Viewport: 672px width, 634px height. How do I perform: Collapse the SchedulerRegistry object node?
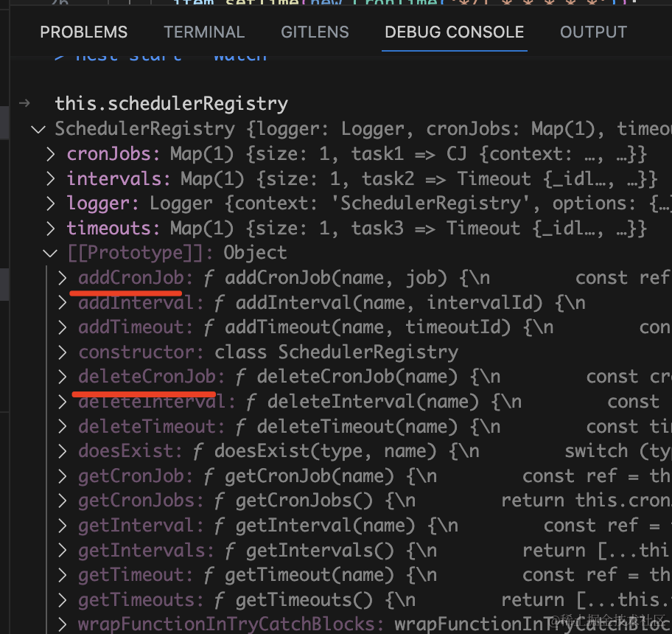pos(35,130)
